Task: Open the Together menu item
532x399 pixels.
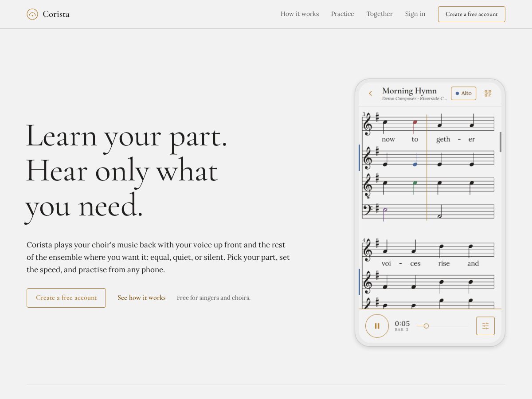Action: point(379,14)
